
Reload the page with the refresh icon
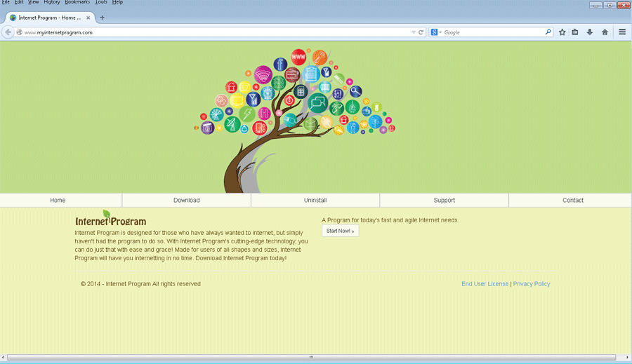(421, 32)
